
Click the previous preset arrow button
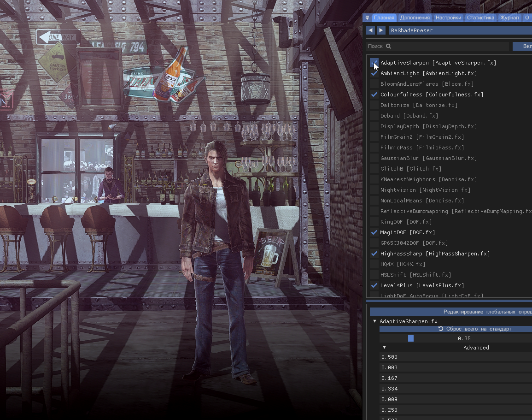click(x=370, y=30)
